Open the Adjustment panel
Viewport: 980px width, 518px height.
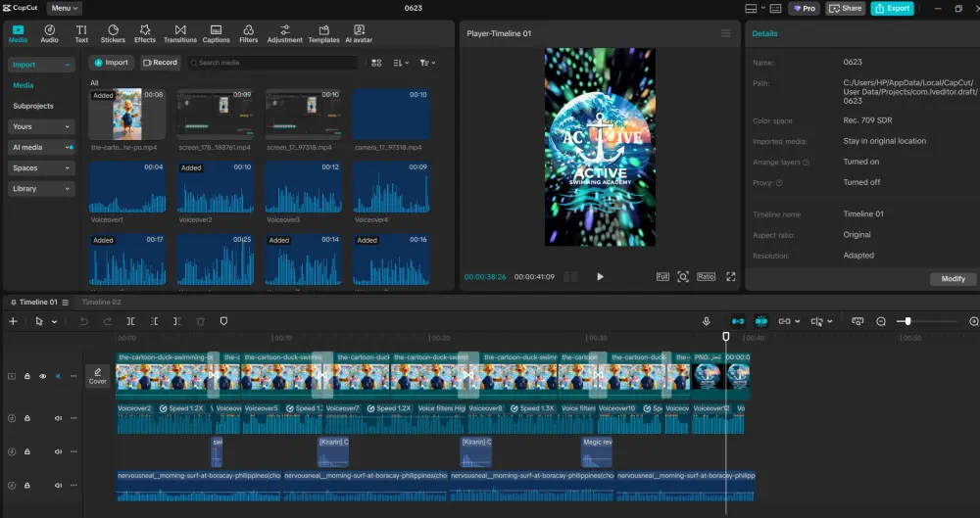(x=285, y=33)
